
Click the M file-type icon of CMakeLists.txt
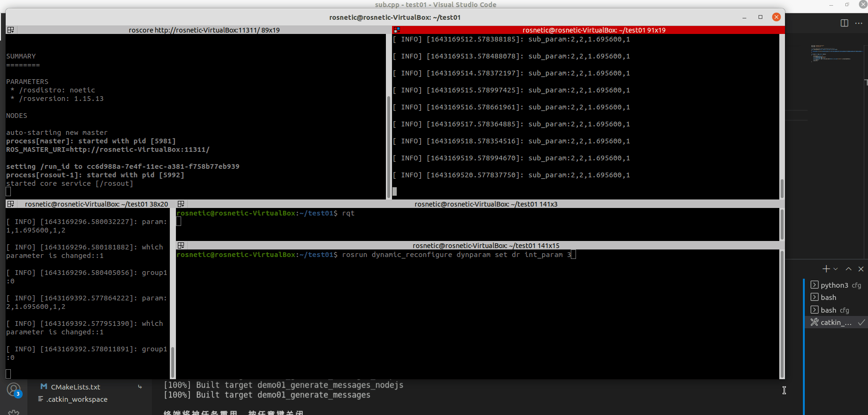point(43,387)
